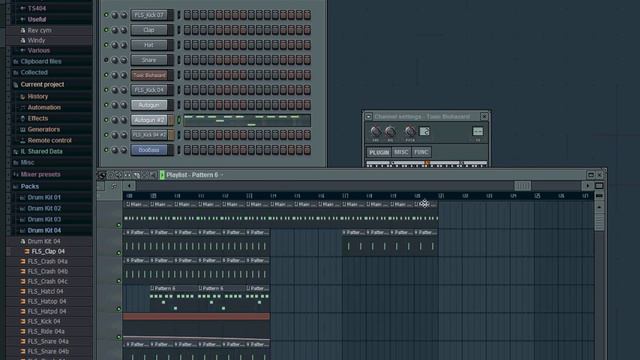This screenshot has height=360, width=640.
Task: Click the volume knob of Hat channel
Action: coord(123,45)
